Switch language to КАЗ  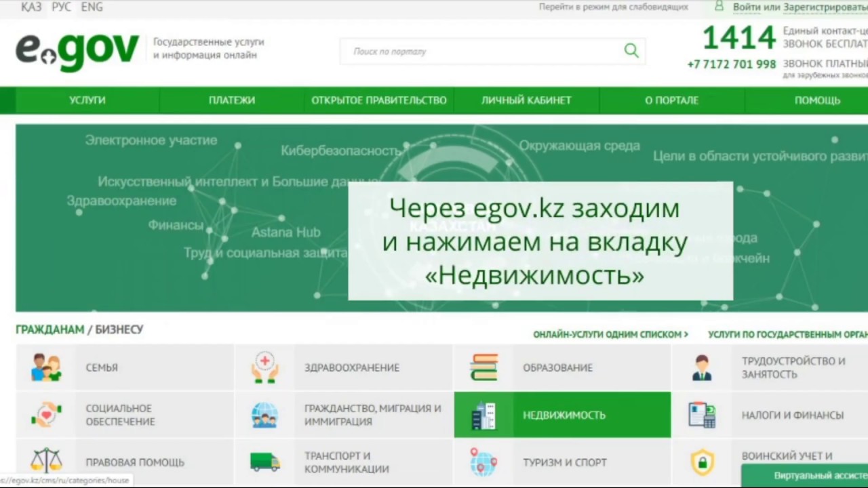tap(31, 7)
